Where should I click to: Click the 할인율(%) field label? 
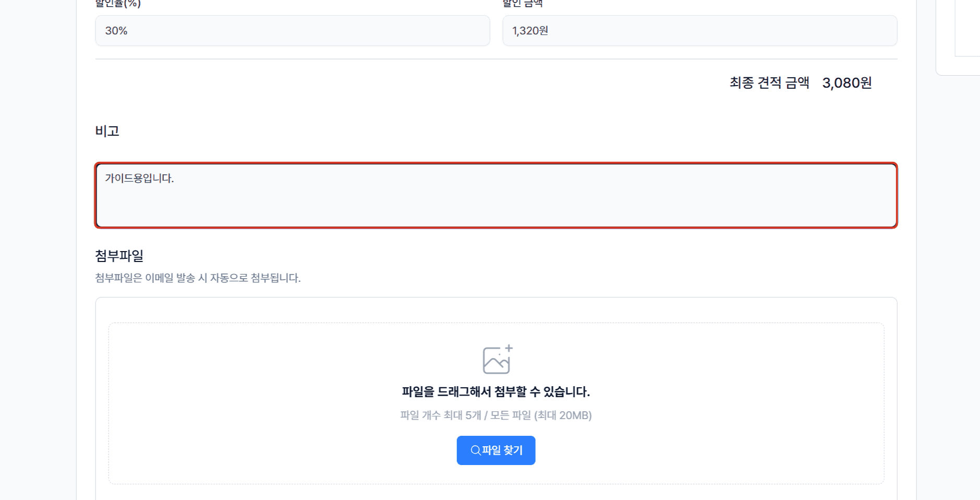coord(118,3)
